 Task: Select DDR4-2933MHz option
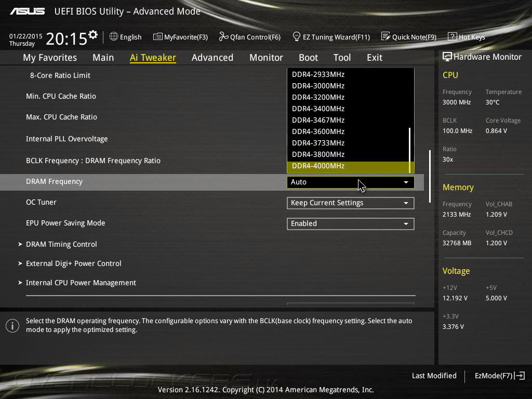pos(348,74)
